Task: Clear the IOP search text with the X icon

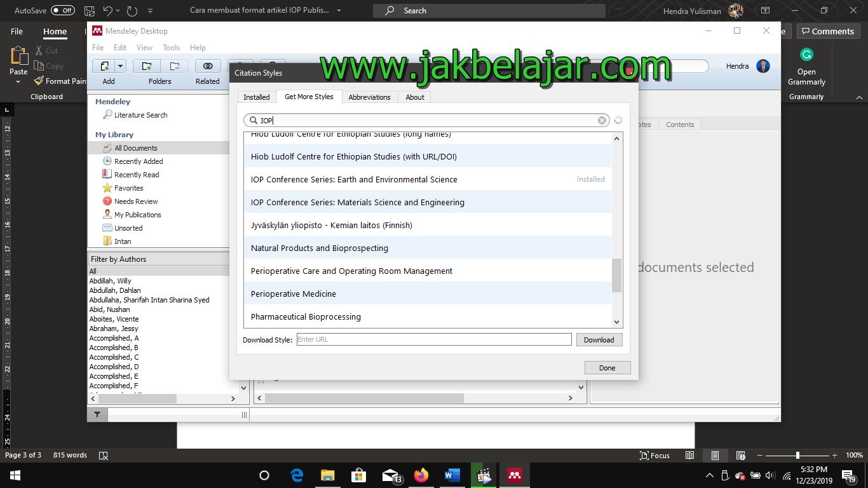Action: [x=602, y=120]
